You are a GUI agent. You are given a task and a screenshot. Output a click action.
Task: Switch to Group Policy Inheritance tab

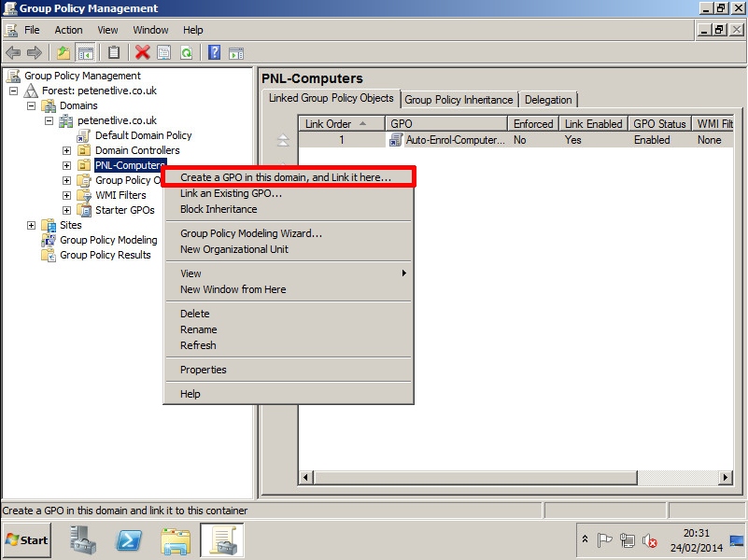pyautogui.click(x=459, y=100)
